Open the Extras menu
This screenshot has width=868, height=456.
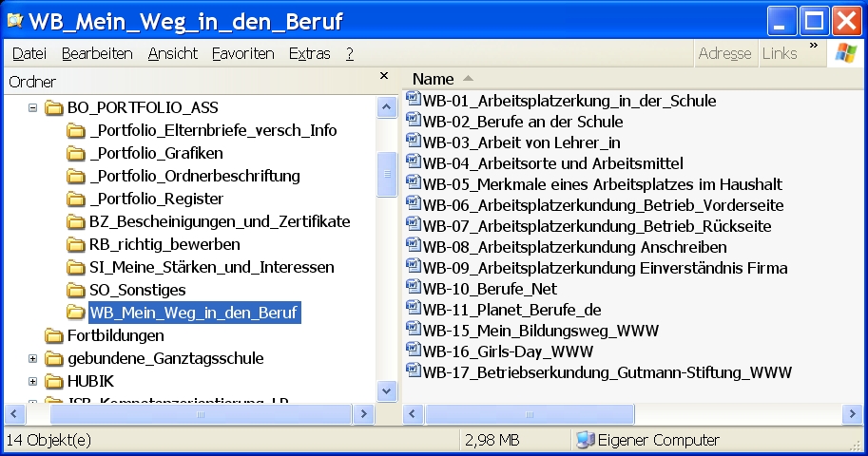point(309,54)
